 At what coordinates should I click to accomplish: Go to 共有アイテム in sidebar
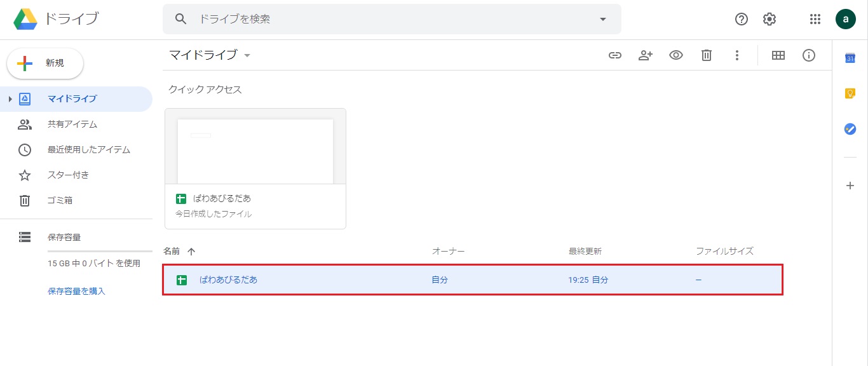pyautogui.click(x=72, y=125)
